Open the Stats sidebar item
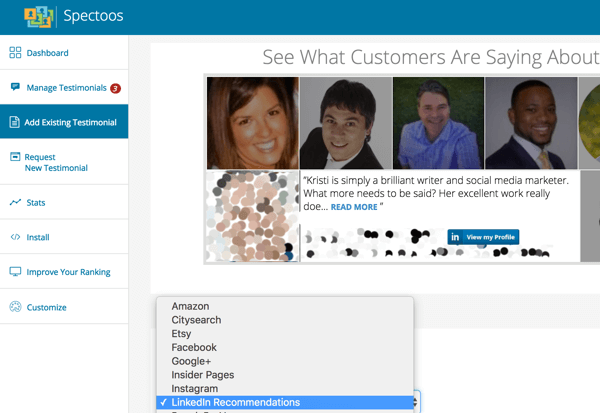 click(x=36, y=202)
